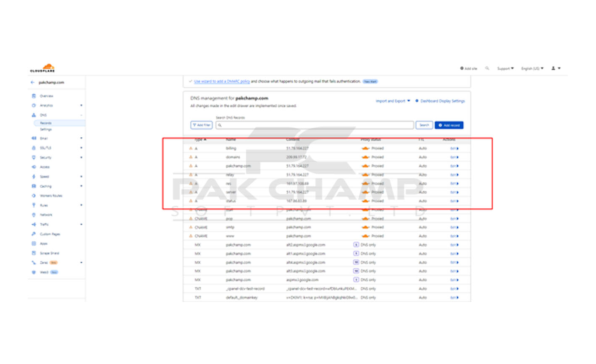This screenshot has height=364, width=596.
Task: Edit the billing A record
Action: click(x=454, y=148)
